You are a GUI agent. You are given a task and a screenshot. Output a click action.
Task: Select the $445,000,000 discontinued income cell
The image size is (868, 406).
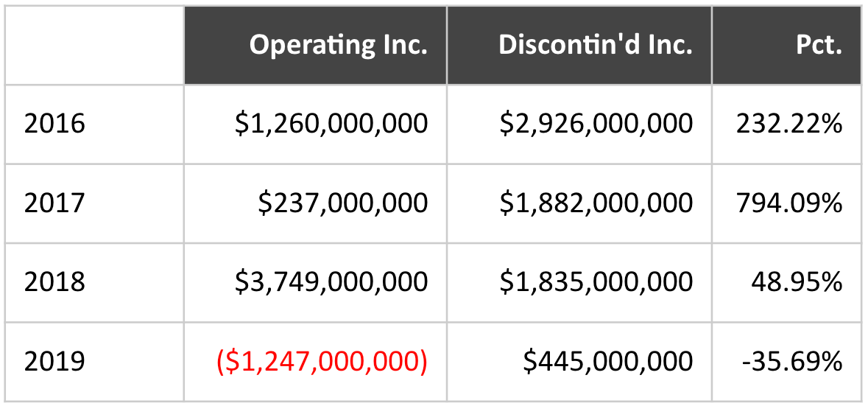[608, 361]
